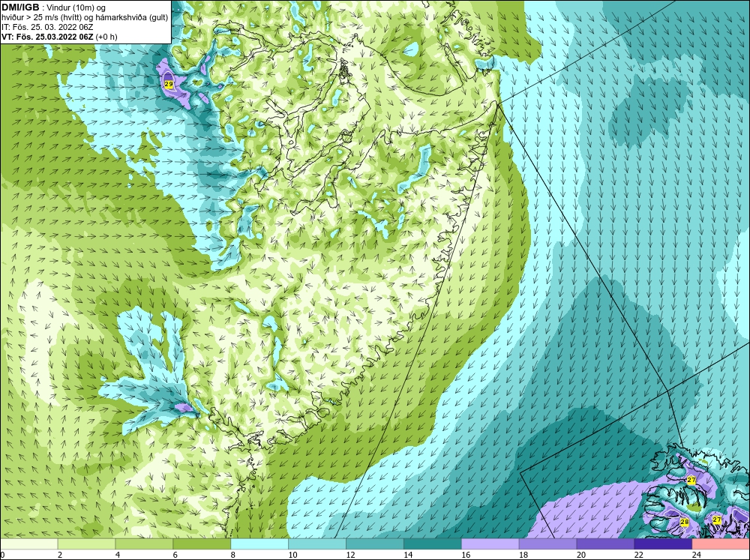Click the yellow 29 gust label
The height and width of the screenshot is (560, 750).
click(x=168, y=84)
